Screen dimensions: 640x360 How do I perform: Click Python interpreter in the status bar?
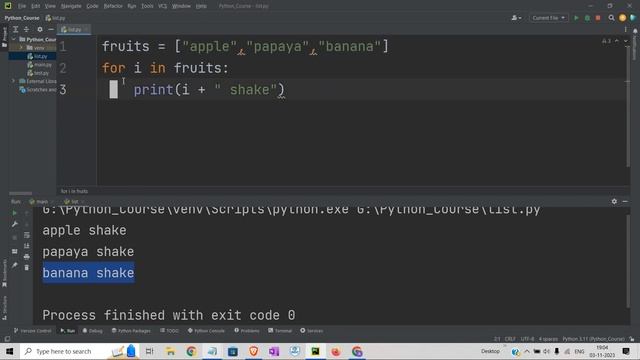[593, 339]
